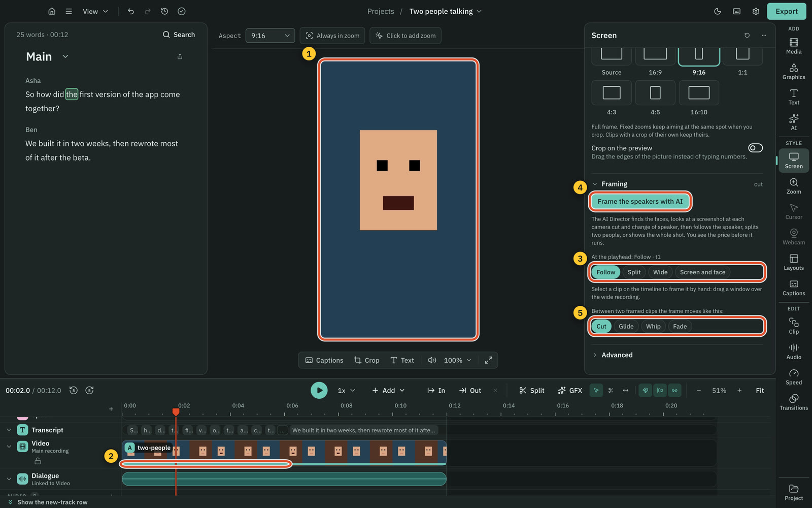Click the Export button
This screenshot has height=508, width=812.
click(x=787, y=11)
